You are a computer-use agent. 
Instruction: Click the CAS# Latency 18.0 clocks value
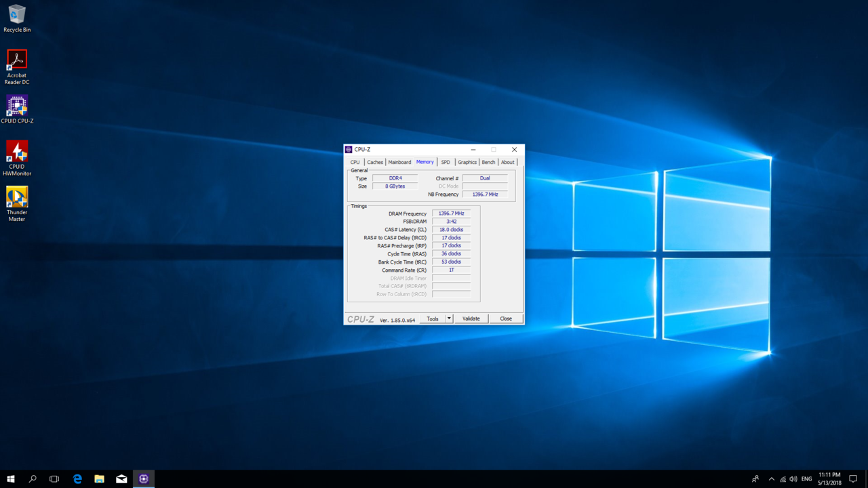451,230
